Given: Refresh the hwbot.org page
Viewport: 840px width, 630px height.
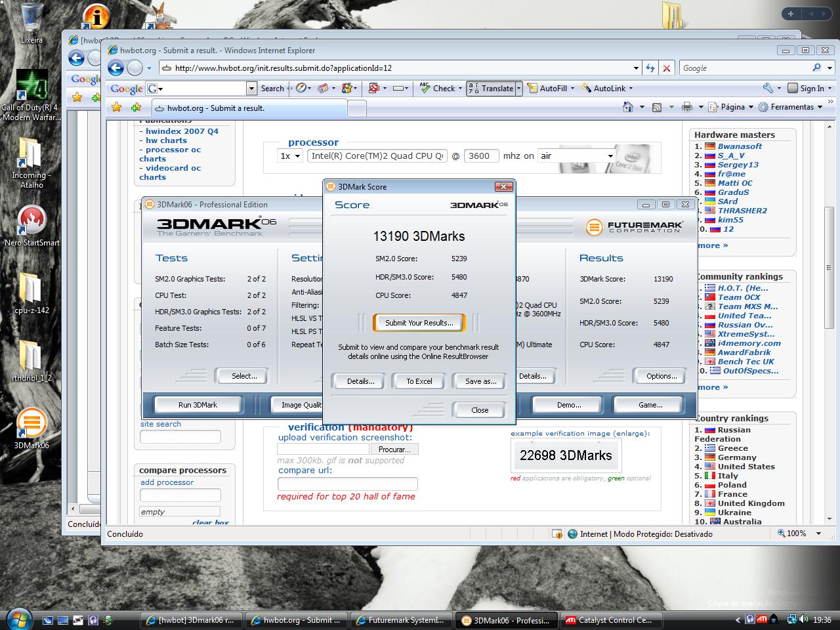Looking at the screenshot, I should coord(650,68).
